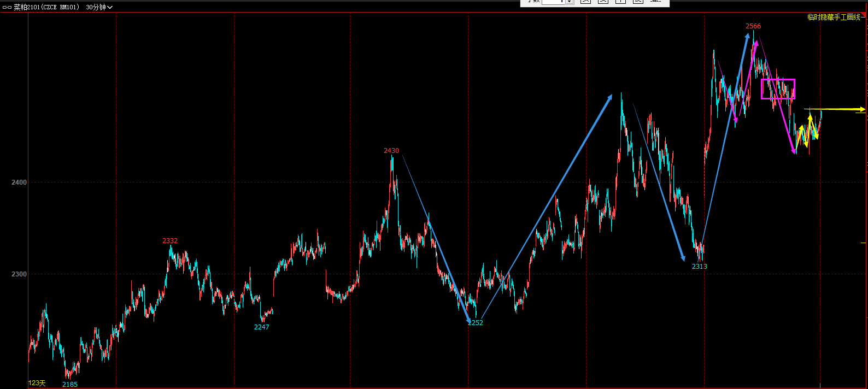Screen dimensions: 868x389
Task: Click the 2332 peak price label
Action: [170, 241]
